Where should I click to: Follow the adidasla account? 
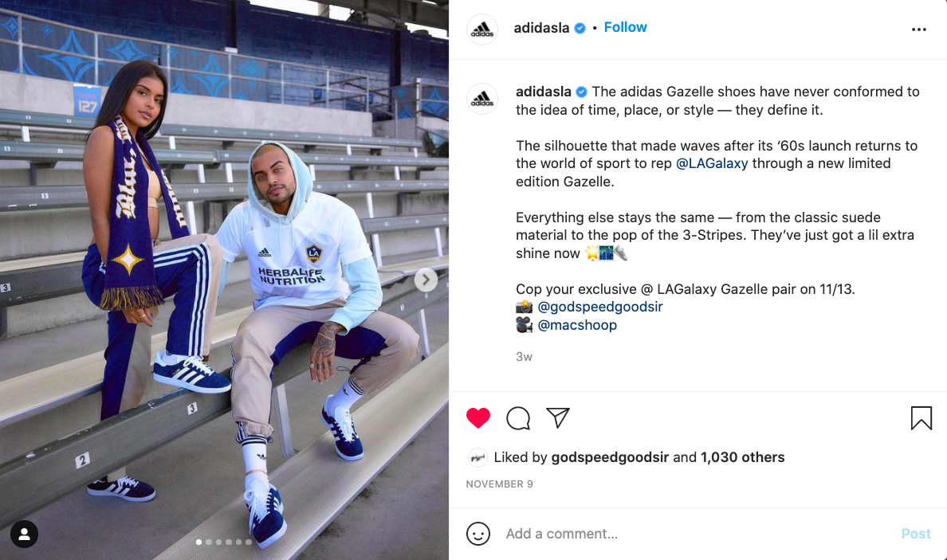(x=625, y=27)
